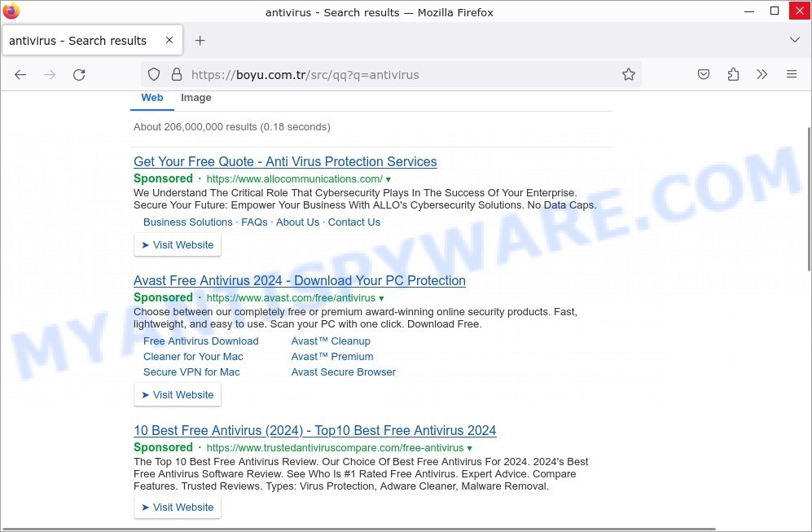The image size is (812, 532).
Task: Click the horizontal page scrollbar
Action: (x=358, y=529)
